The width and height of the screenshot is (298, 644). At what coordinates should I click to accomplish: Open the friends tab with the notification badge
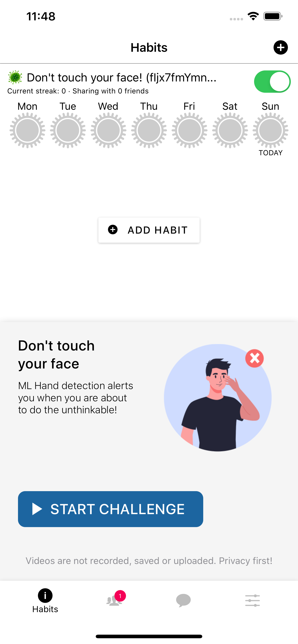(x=114, y=600)
